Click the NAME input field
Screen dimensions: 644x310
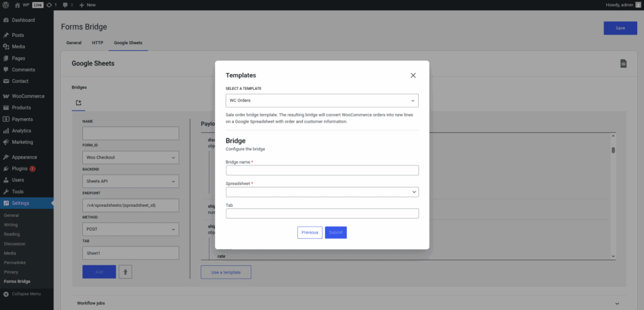(x=131, y=133)
